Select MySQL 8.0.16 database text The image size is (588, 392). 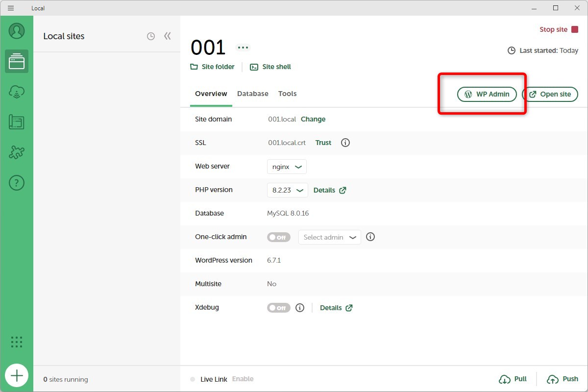point(288,213)
